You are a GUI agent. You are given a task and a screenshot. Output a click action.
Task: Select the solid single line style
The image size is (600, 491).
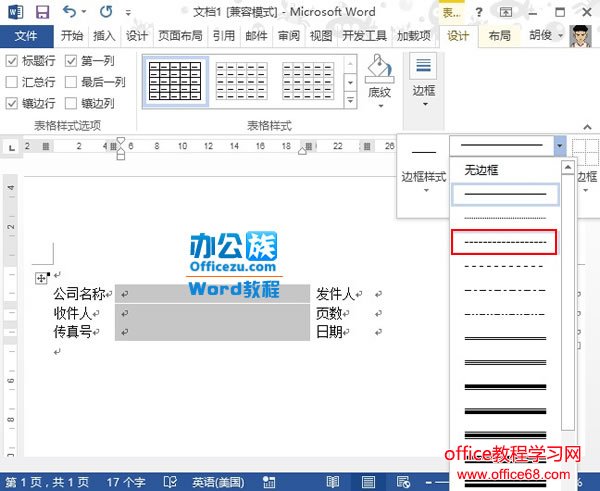tap(505, 194)
